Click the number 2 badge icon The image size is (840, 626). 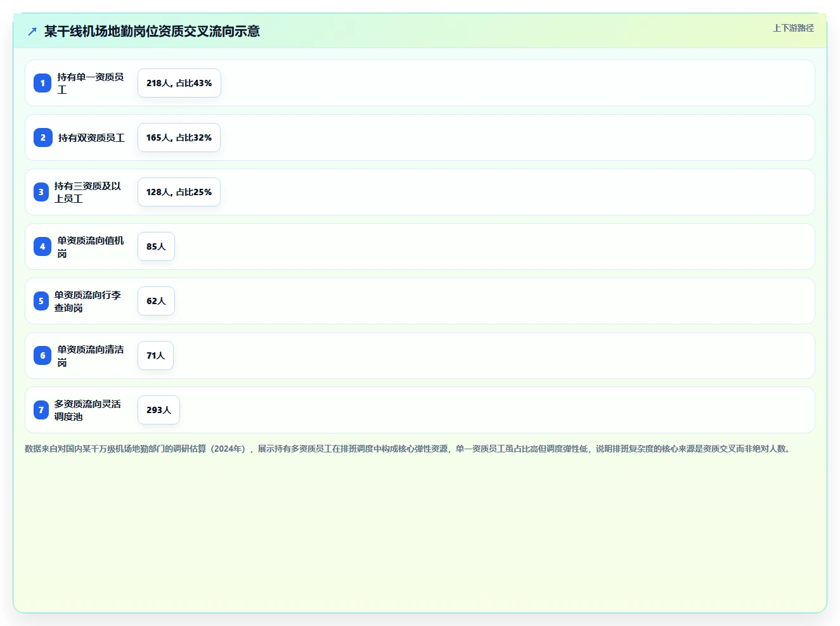click(43, 137)
